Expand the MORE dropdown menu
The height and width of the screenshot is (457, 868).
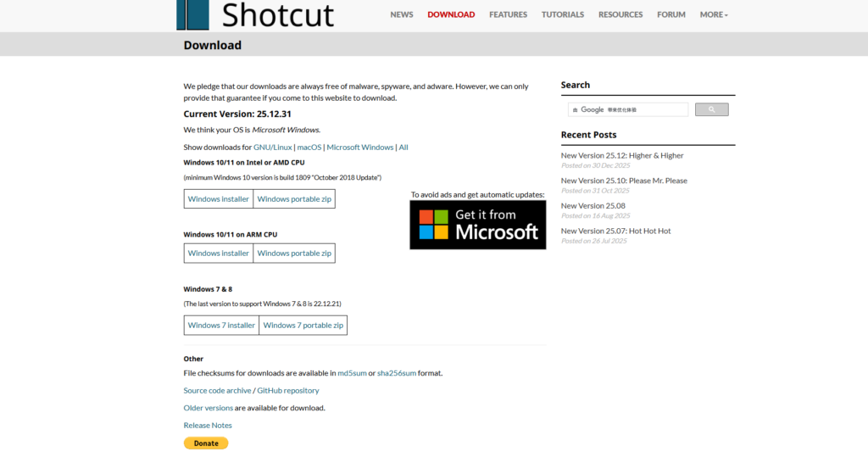coord(714,14)
